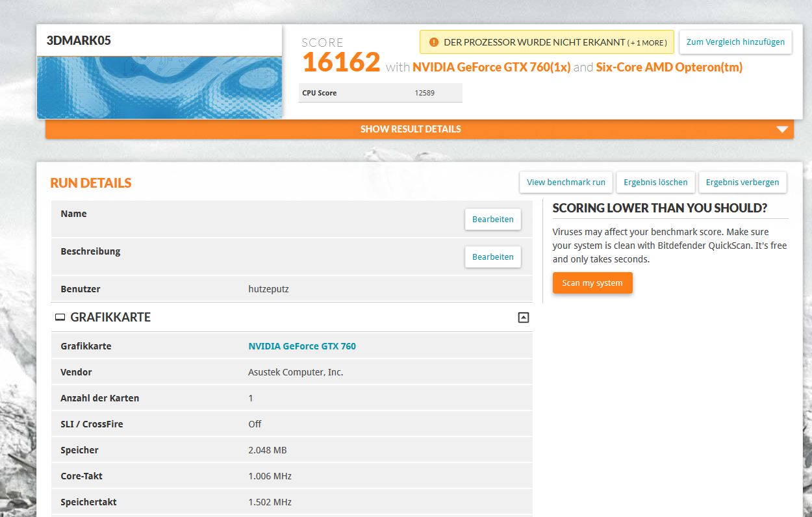Click Zum Vergleich hinzufügen button
812x517 pixels.
735,42
